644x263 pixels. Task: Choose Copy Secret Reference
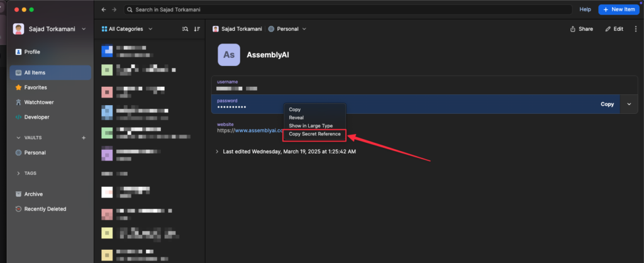click(314, 134)
